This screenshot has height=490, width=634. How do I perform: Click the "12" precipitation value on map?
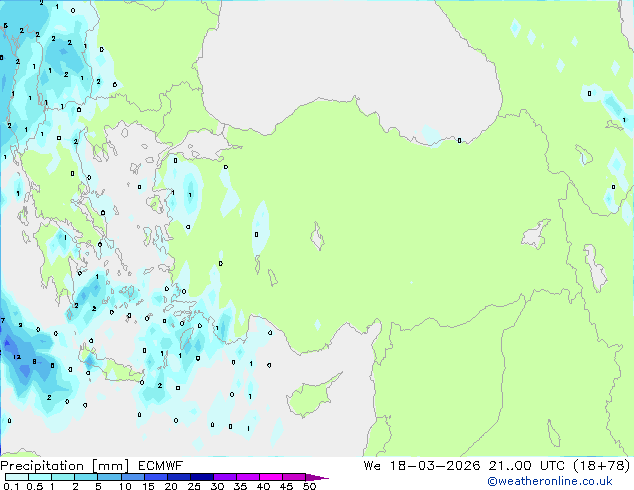point(17,357)
